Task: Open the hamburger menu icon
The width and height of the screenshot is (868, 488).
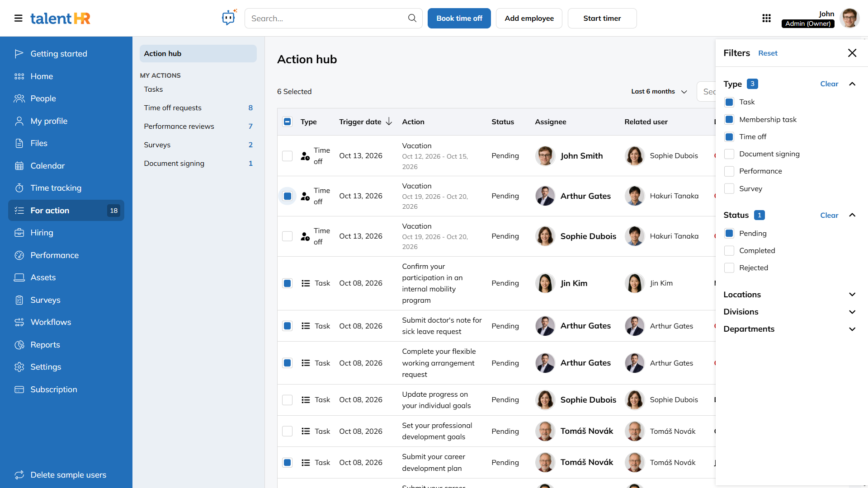Action: 18,18
